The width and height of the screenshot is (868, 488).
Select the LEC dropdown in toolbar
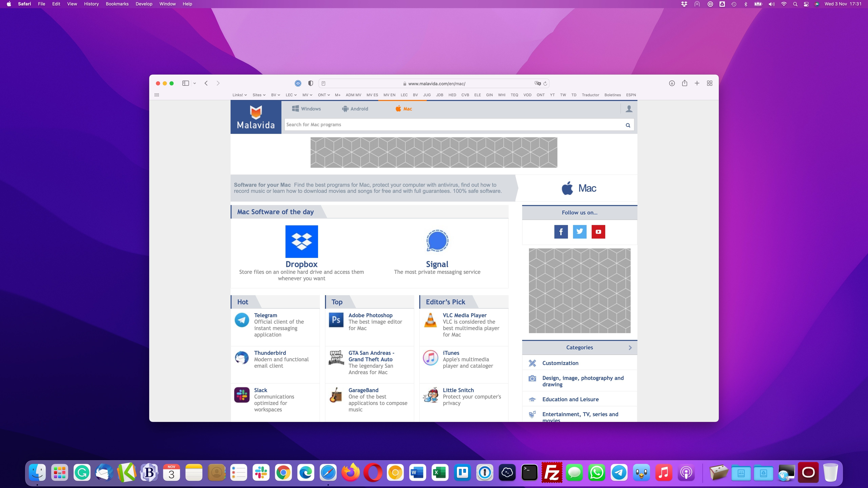(290, 95)
